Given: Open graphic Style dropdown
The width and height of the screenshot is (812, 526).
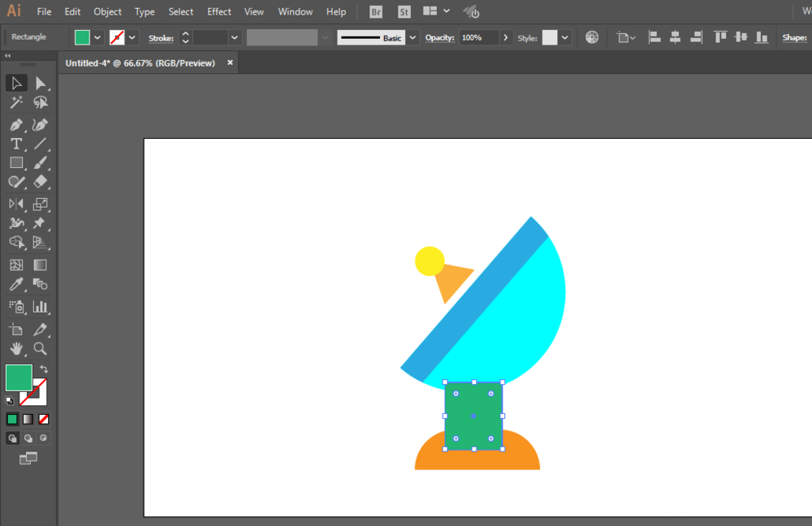Looking at the screenshot, I should (564, 38).
